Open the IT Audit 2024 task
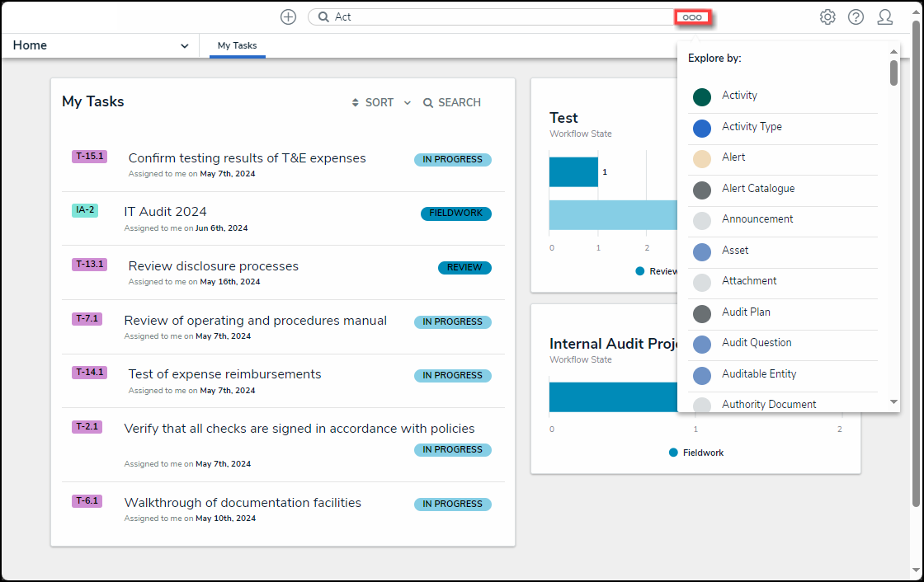 pyautogui.click(x=165, y=212)
